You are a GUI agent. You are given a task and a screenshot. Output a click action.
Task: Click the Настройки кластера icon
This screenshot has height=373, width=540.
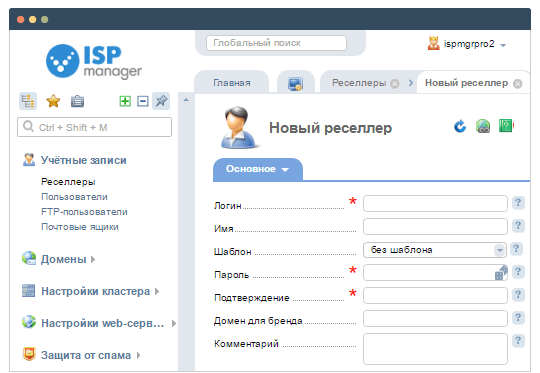[x=28, y=291]
